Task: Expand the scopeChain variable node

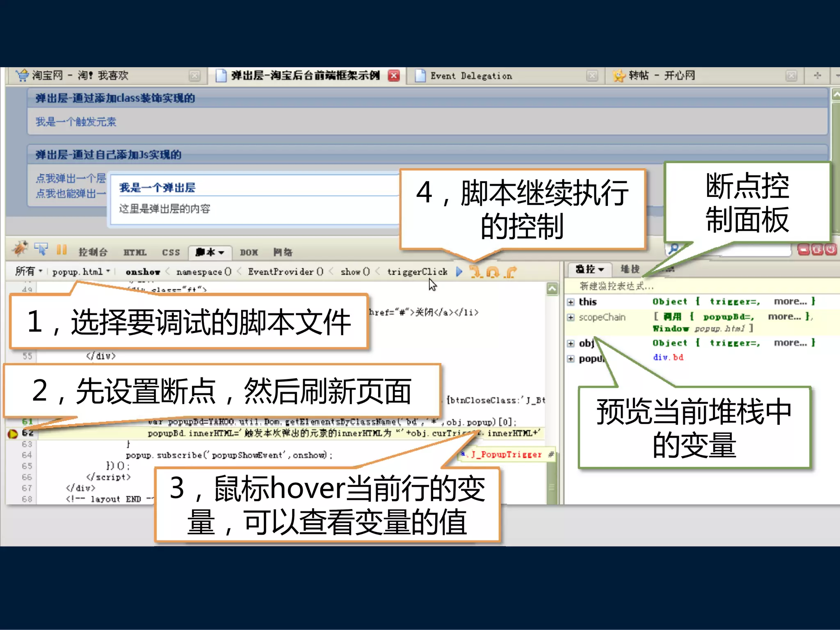Action: (571, 317)
